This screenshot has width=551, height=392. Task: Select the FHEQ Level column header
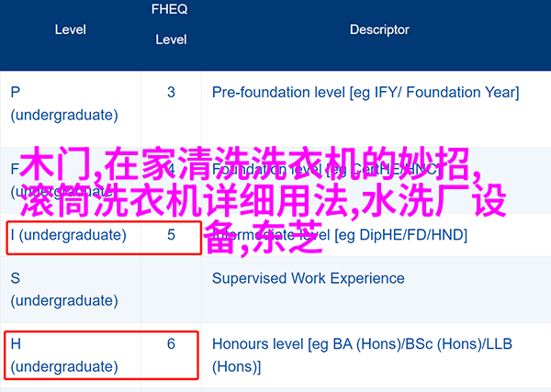[171, 24]
